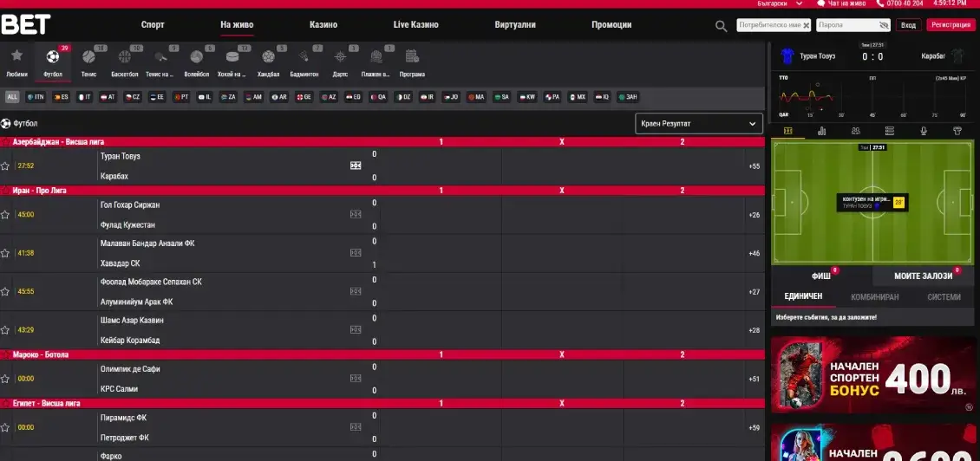Open the На живо menu

(x=237, y=25)
